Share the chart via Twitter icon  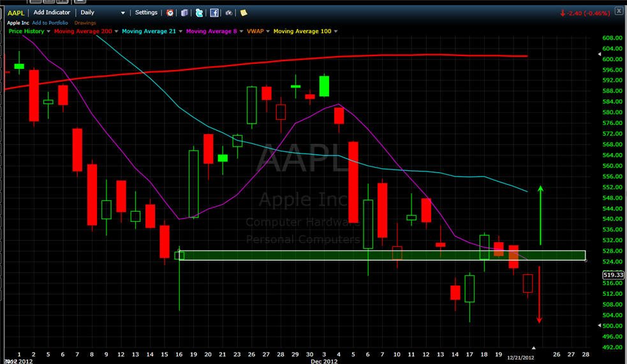pos(199,13)
